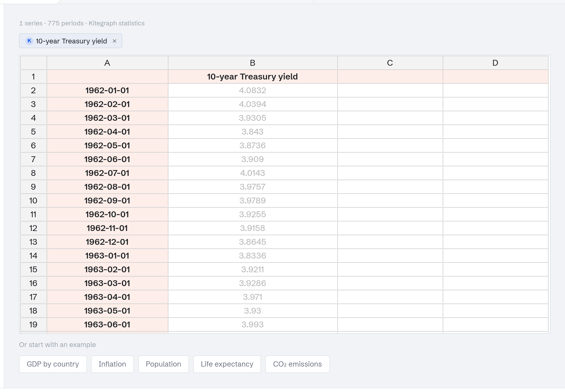Choose the Population example

click(163, 364)
